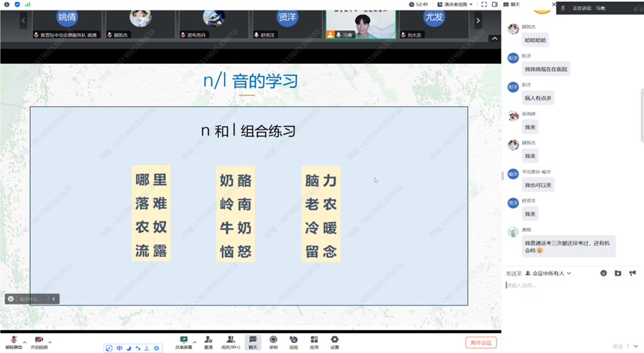Select the active speaker 马赛 video tile
This screenshot has height=353, width=644.
tap(361, 24)
